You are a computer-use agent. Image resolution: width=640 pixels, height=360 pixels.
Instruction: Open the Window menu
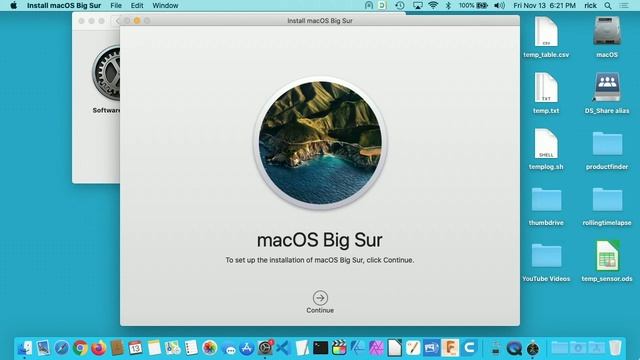pyautogui.click(x=165, y=5)
